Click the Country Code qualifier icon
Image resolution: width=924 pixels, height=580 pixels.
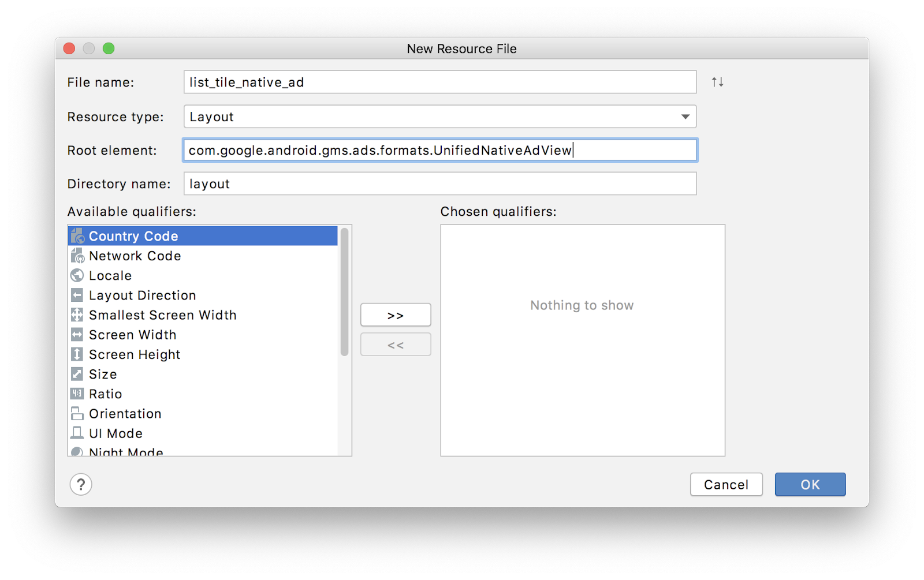pos(77,236)
